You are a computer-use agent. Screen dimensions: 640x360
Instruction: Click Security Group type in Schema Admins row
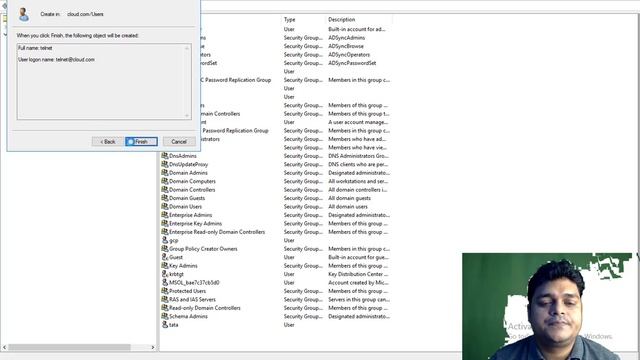click(x=303, y=316)
